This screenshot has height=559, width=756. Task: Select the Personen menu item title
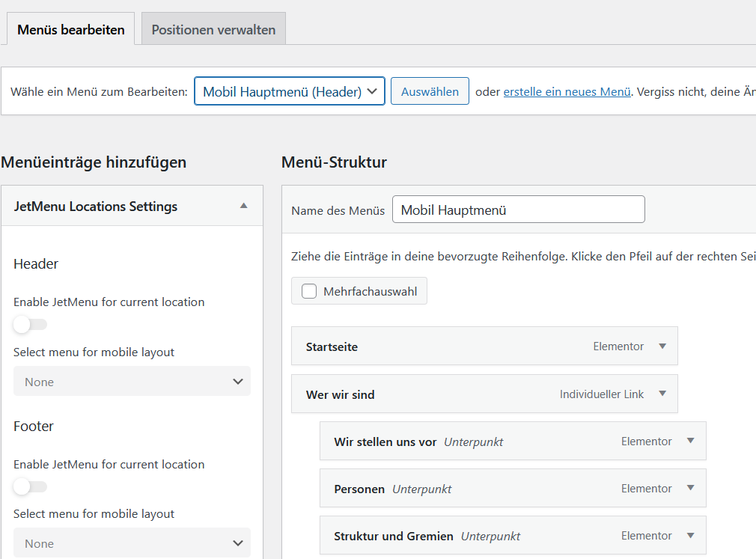(359, 489)
